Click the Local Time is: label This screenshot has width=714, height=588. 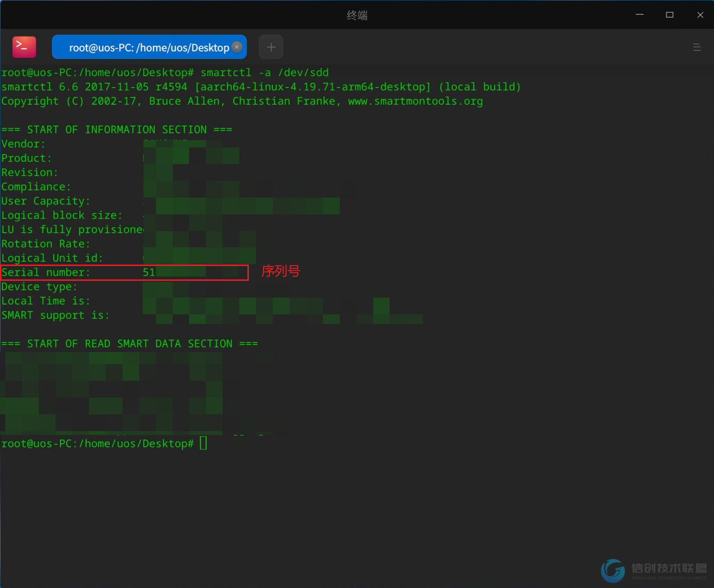click(46, 301)
